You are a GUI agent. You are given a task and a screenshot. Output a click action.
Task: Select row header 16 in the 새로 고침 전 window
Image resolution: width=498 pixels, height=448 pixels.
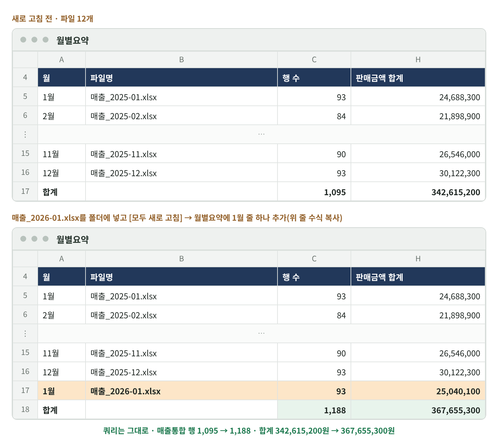click(25, 173)
